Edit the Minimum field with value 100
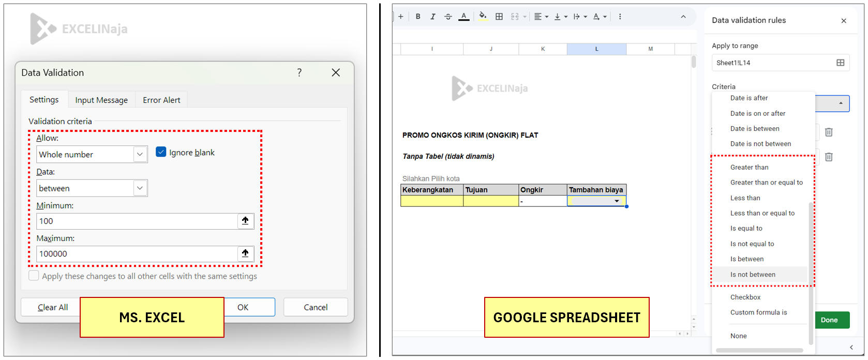Viewport: 868px width, 360px height. (137, 221)
